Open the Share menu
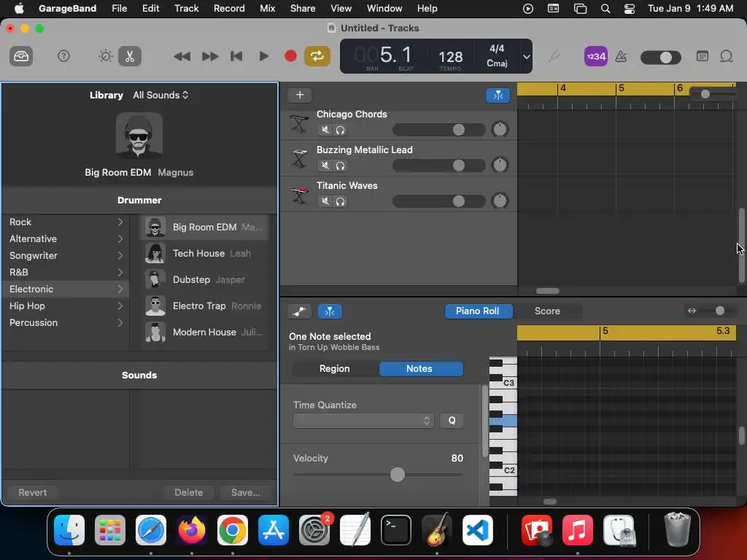 click(x=303, y=8)
